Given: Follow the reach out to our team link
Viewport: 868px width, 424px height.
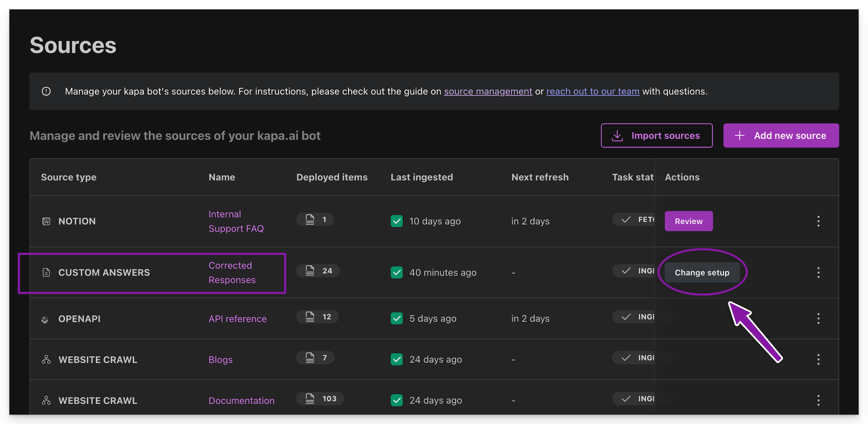Looking at the screenshot, I should point(593,91).
